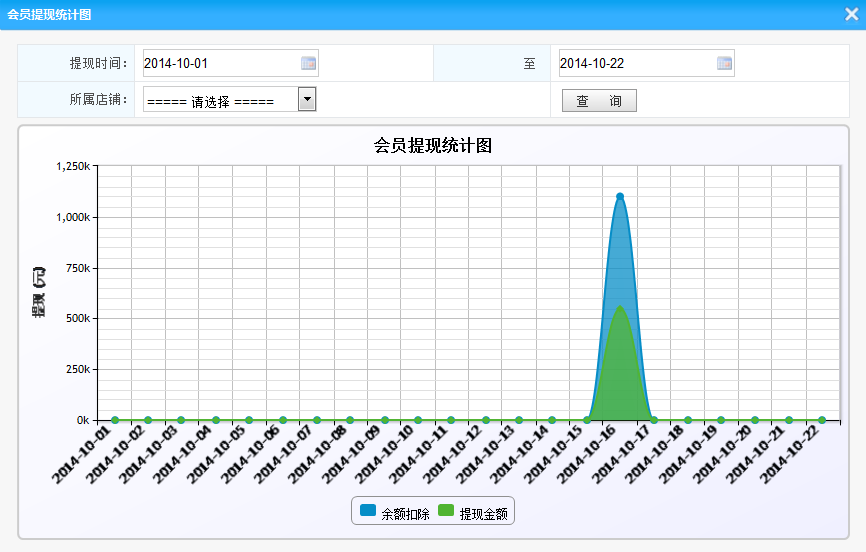This screenshot has height=552, width=866.
Task: Edit the start date field 2014-10-01
Action: coord(220,63)
